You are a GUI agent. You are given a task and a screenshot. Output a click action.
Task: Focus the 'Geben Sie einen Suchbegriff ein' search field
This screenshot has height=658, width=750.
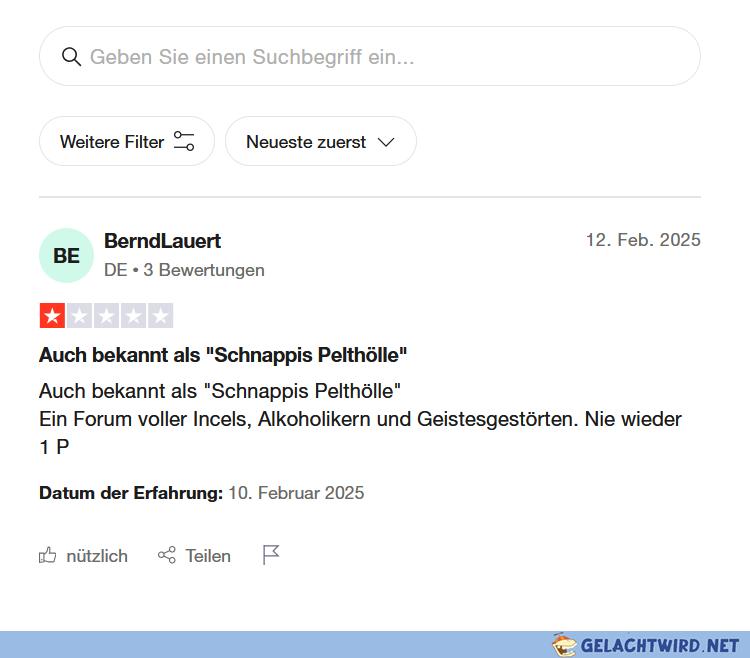[370, 56]
